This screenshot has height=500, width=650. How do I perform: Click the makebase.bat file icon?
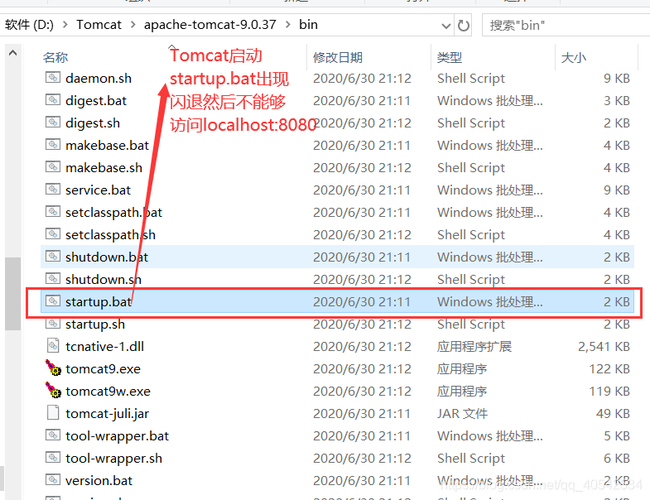pos(53,145)
